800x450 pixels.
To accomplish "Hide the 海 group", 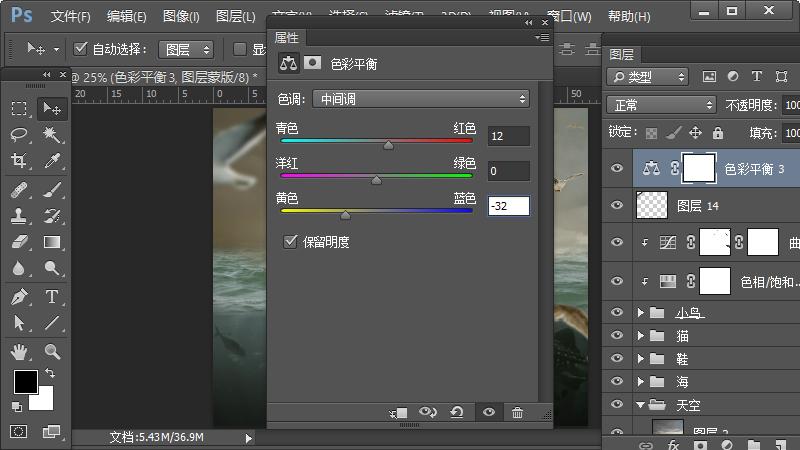I will 617,381.
